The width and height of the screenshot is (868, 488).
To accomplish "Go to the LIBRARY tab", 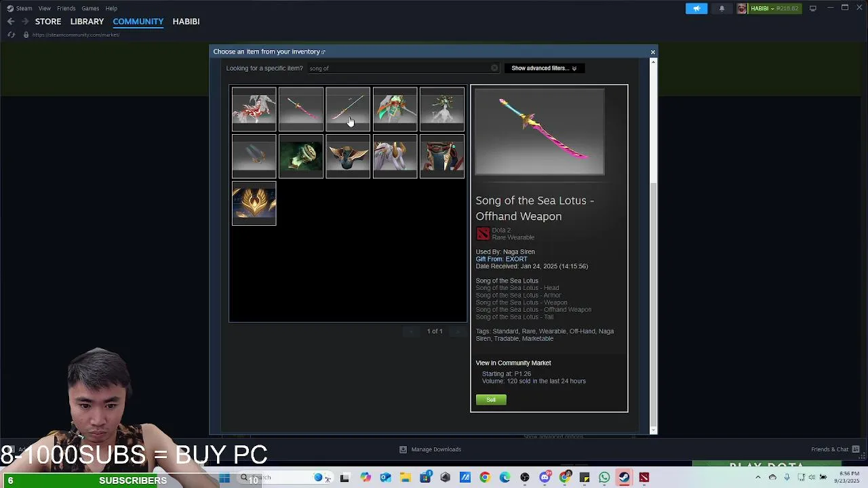I will [x=87, y=22].
